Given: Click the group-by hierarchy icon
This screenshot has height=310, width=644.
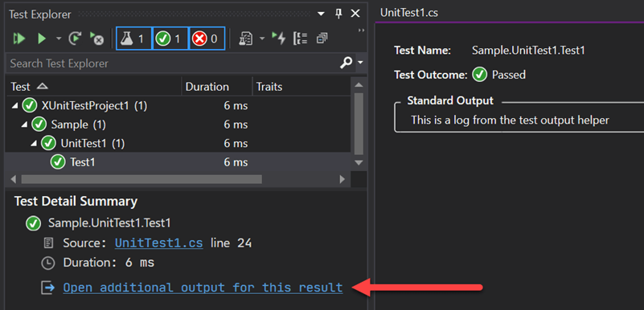Looking at the screenshot, I should pyautogui.click(x=301, y=39).
